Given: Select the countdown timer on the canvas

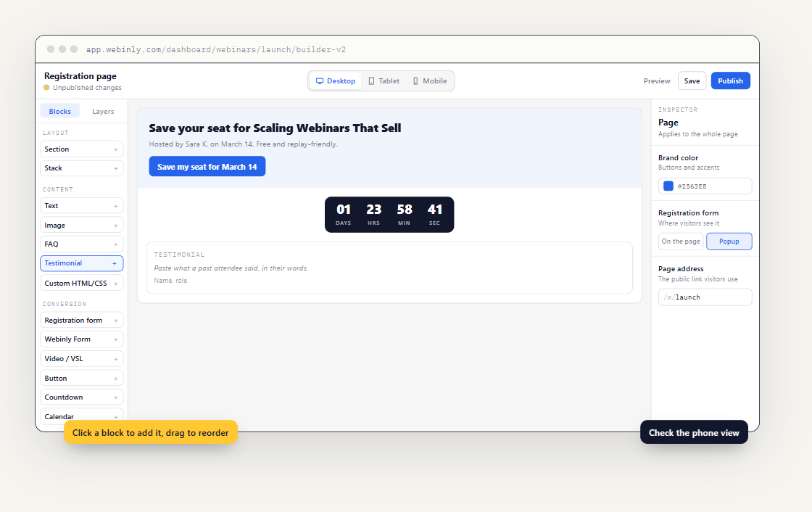Looking at the screenshot, I should (389, 215).
